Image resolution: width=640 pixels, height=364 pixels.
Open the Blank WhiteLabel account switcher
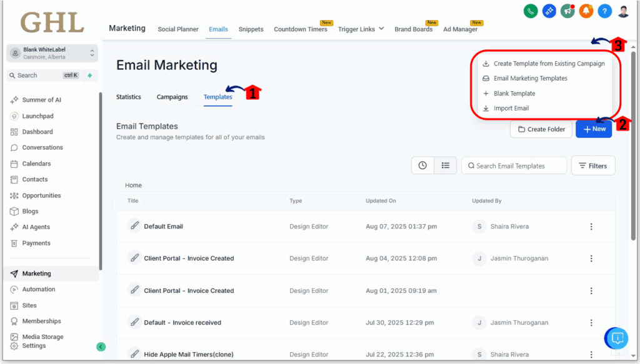pos(52,53)
